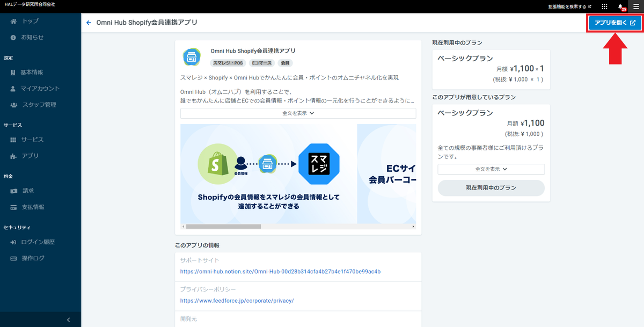Click the アプリを開く button
Screen dimensions: 644x327
point(615,23)
